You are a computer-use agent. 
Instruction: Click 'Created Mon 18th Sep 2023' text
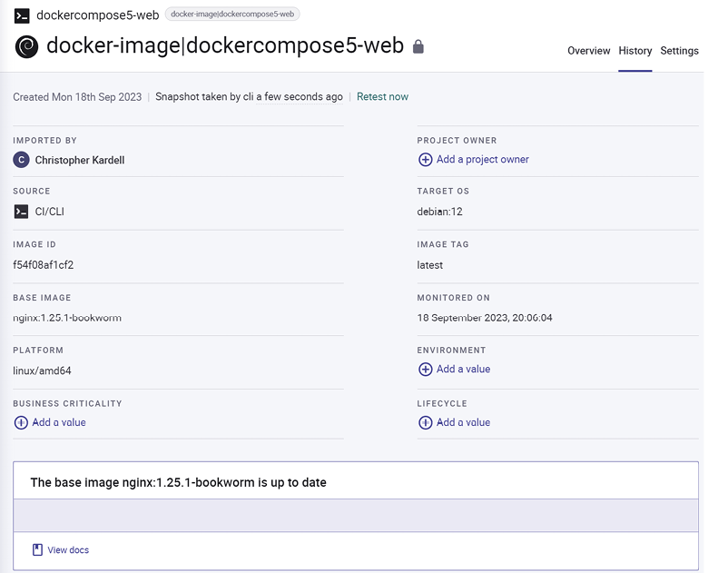(77, 97)
